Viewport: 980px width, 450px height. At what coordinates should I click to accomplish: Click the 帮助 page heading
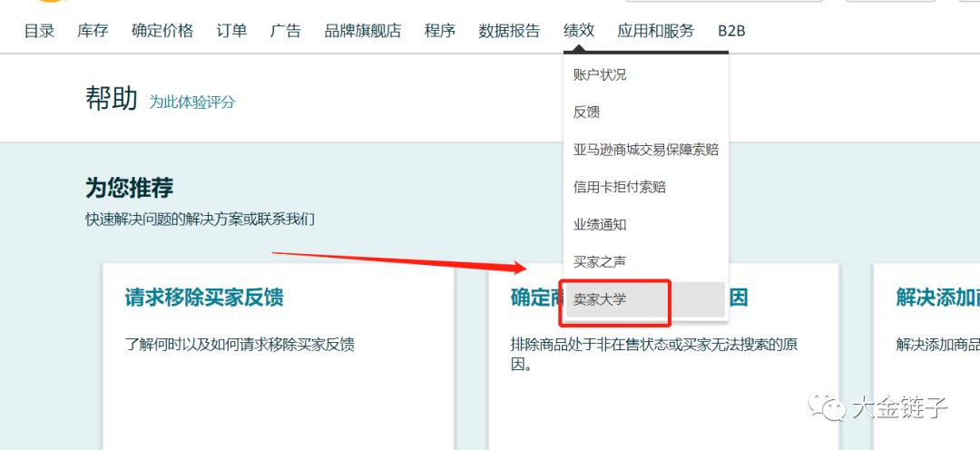click(112, 99)
